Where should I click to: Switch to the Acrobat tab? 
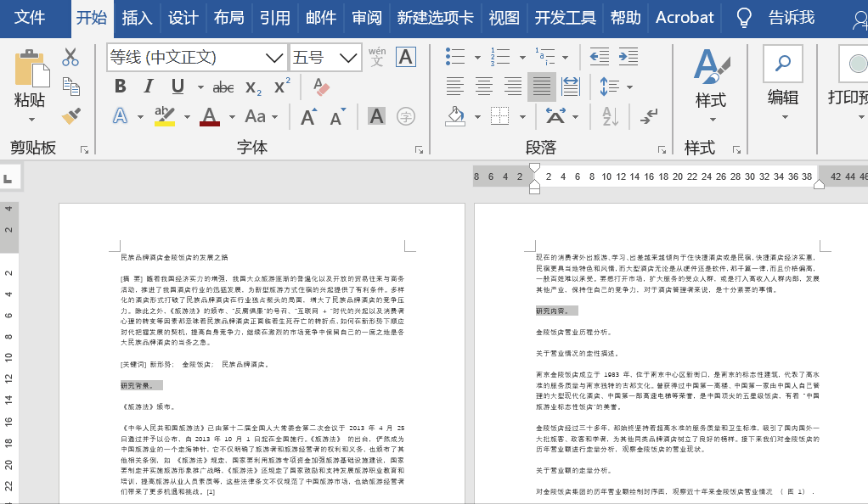685,18
